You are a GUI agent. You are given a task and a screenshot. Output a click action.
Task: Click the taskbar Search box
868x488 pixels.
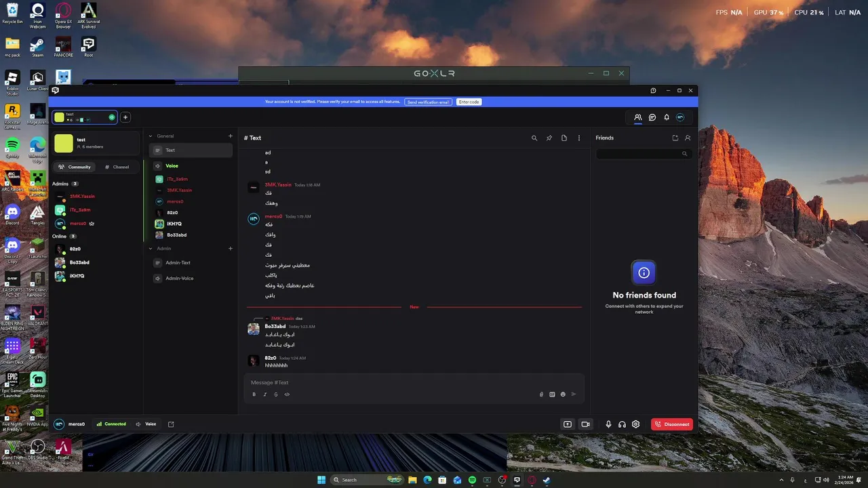366,480
